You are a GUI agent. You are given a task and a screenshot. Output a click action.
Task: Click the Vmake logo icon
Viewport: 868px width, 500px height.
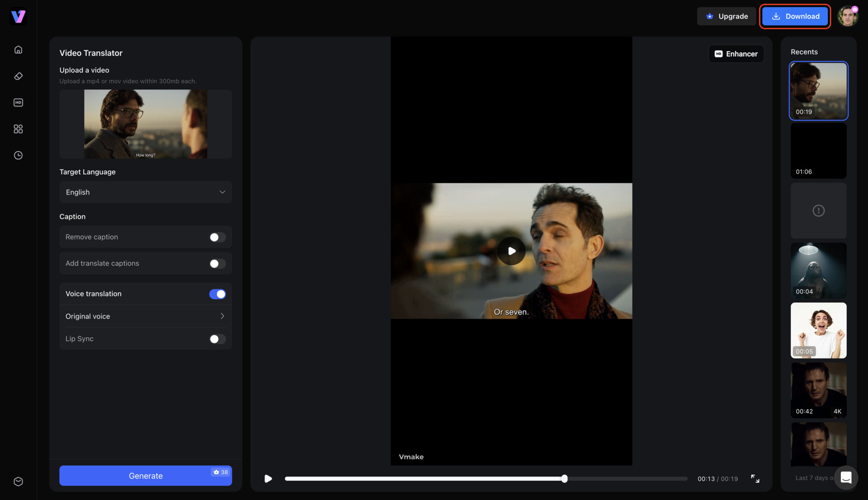[18, 17]
